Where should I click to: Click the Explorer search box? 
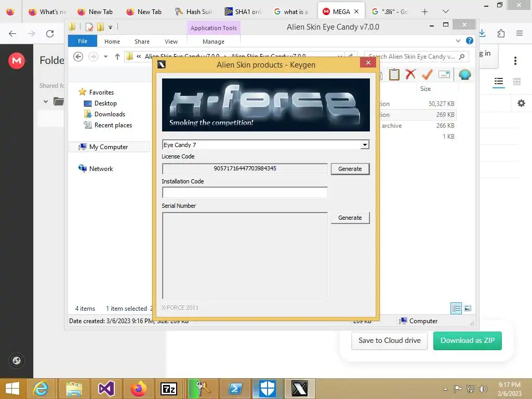[416, 57]
